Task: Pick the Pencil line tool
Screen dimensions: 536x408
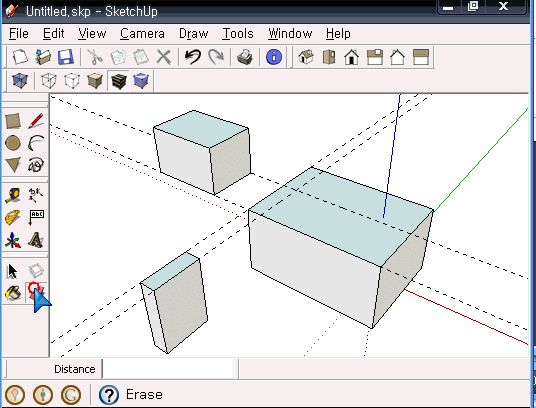Action: (x=36, y=121)
